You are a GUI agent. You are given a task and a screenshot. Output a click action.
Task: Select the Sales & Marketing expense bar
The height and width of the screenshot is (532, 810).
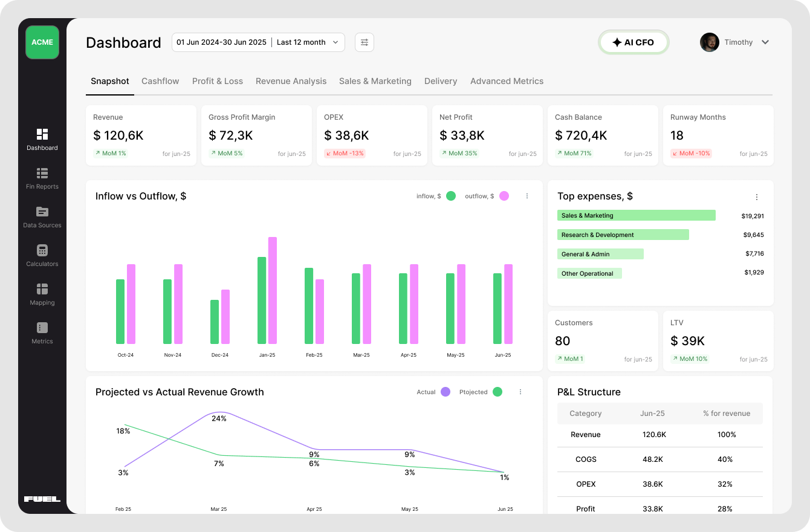point(636,215)
